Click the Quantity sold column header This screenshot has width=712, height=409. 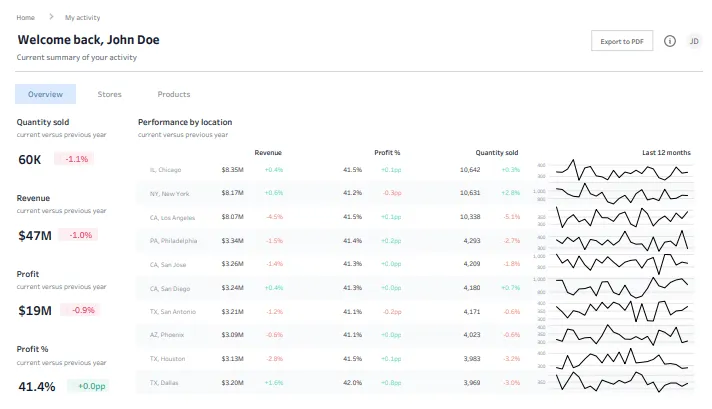point(497,153)
